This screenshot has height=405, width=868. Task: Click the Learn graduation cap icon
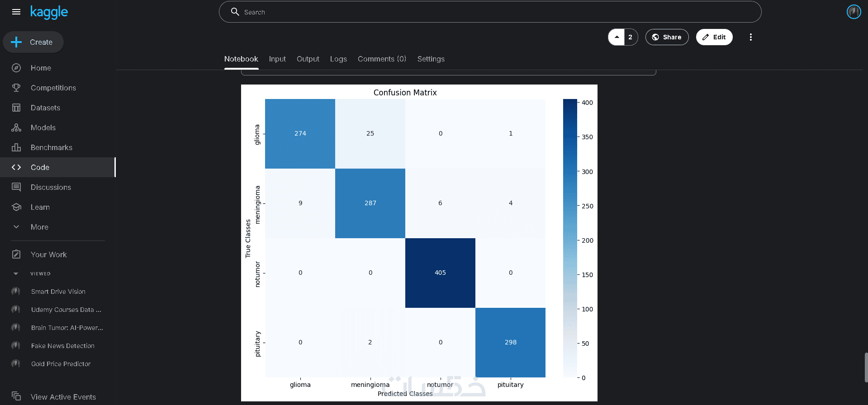(16, 207)
